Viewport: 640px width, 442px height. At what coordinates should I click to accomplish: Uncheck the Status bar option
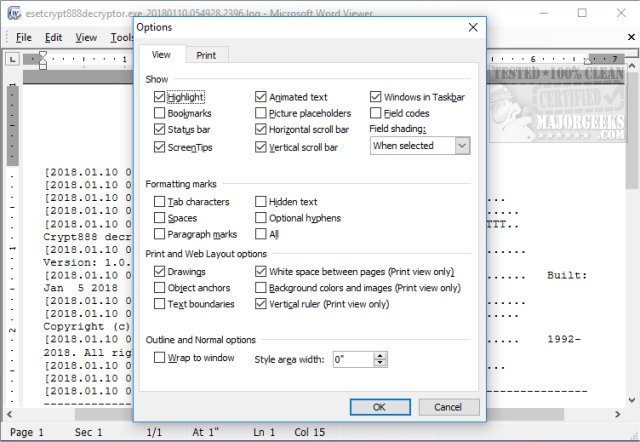pyautogui.click(x=159, y=129)
